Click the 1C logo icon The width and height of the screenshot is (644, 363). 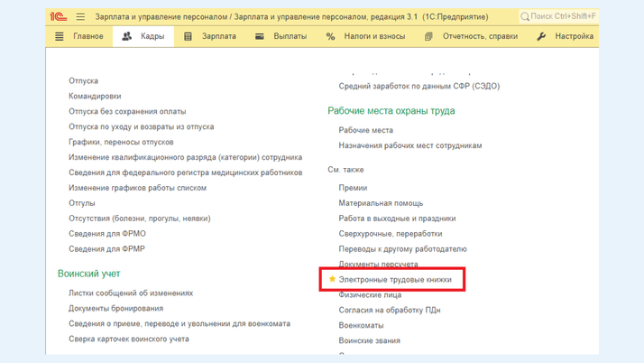[58, 16]
